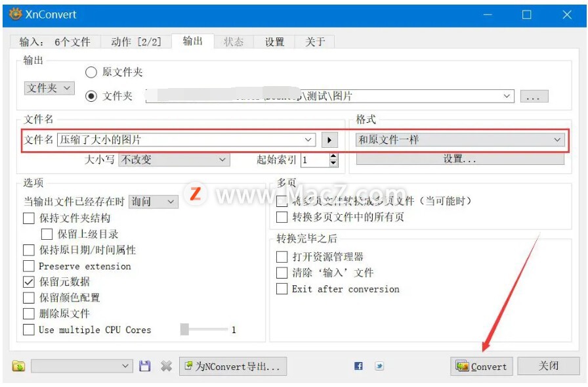588x387 pixels.
Task: Click the load preset folder icon
Action: [x=18, y=365]
